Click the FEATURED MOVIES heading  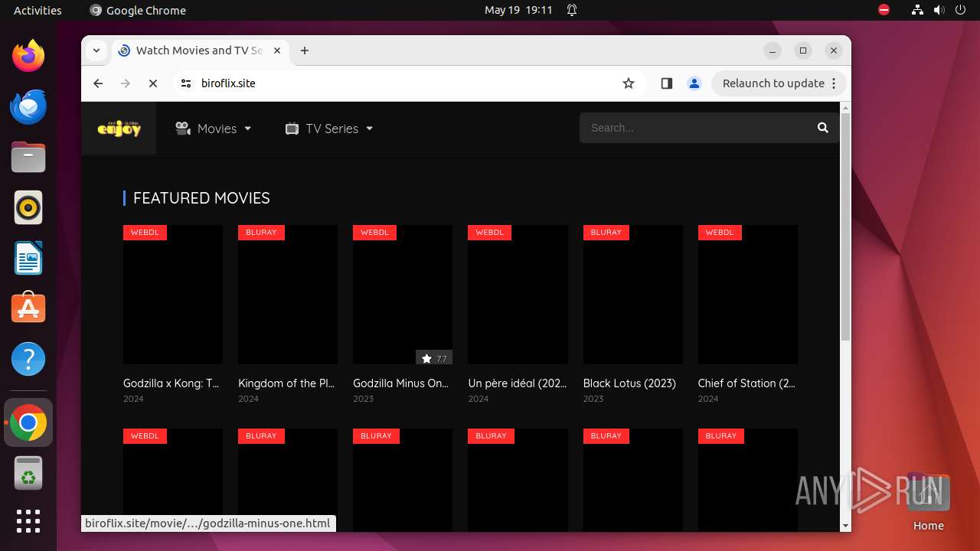(x=201, y=198)
